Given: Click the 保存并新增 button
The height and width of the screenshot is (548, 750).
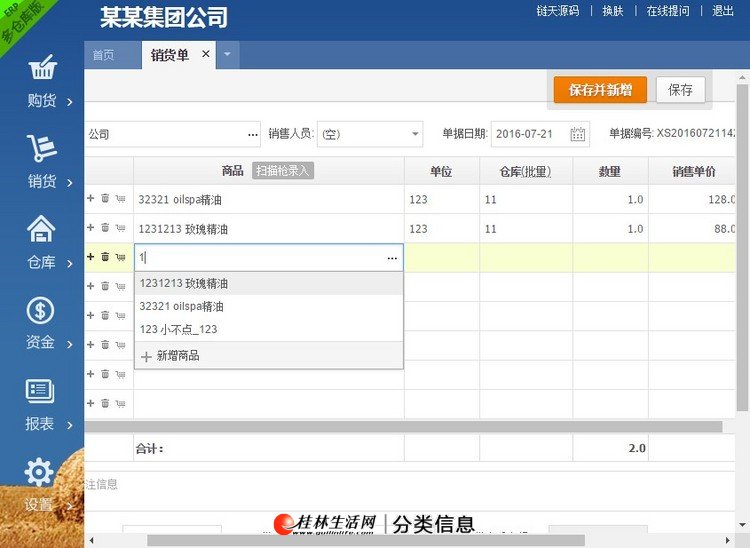Looking at the screenshot, I should [600, 90].
